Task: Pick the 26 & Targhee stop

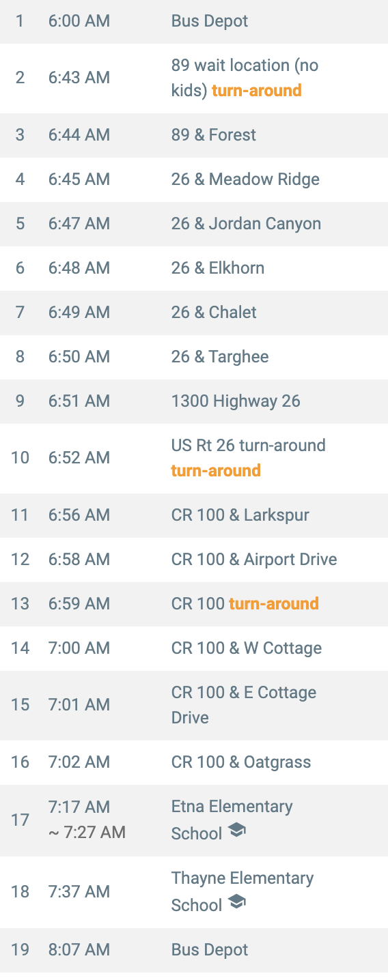Action: pyautogui.click(x=194, y=357)
